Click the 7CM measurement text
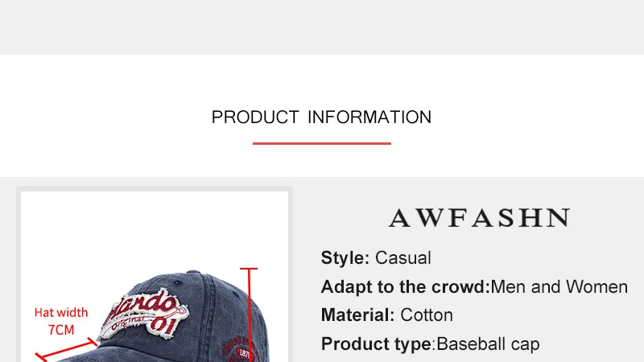The image size is (644, 362). click(x=61, y=330)
